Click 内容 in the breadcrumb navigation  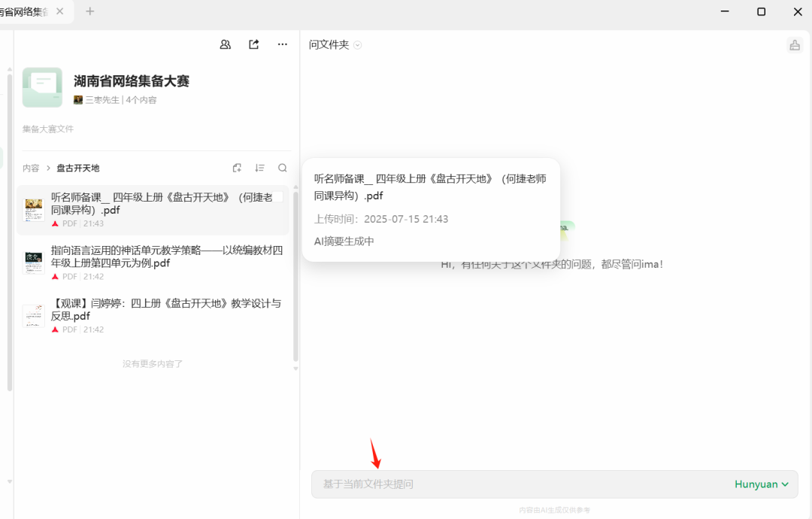click(x=31, y=168)
